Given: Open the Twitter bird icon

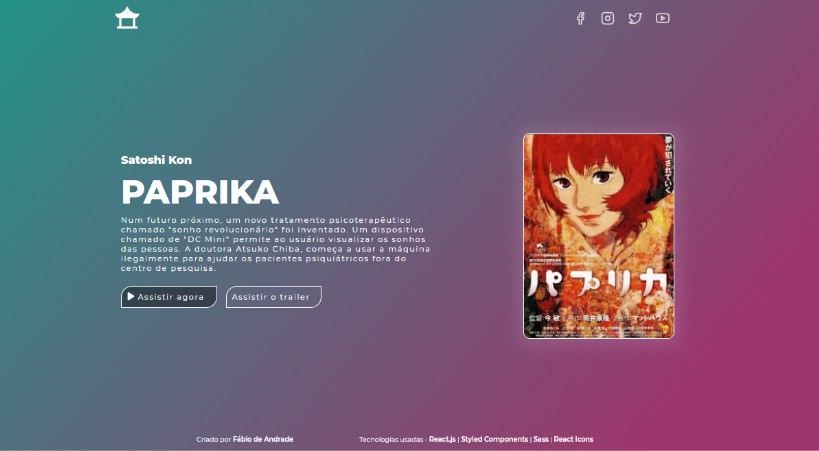Looking at the screenshot, I should pos(635,18).
